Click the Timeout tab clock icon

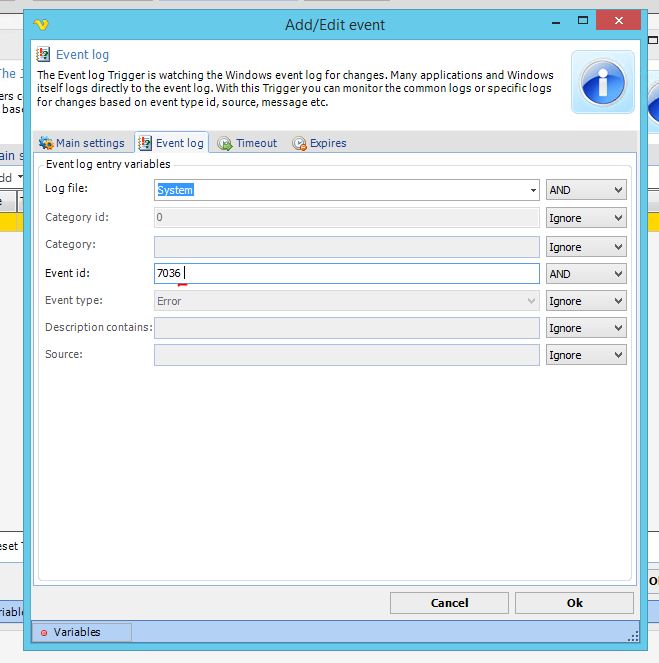click(x=225, y=143)
